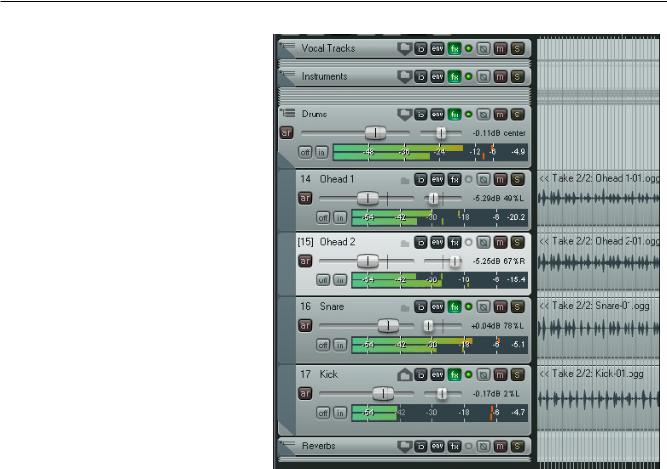Click the Snare volume fader knob
This screenshot has height=469, width=667.
pos(388,326)
